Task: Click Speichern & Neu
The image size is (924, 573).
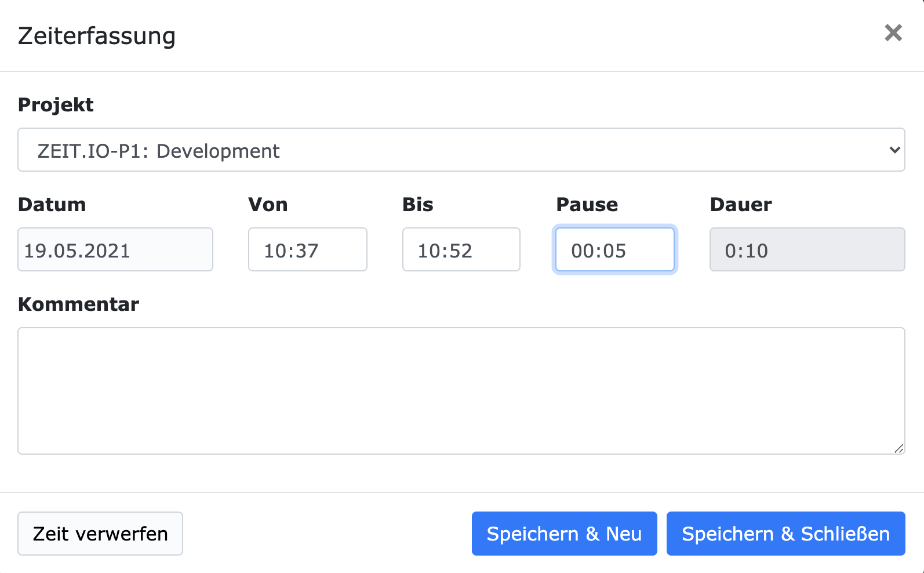Action: click(564, 533)
